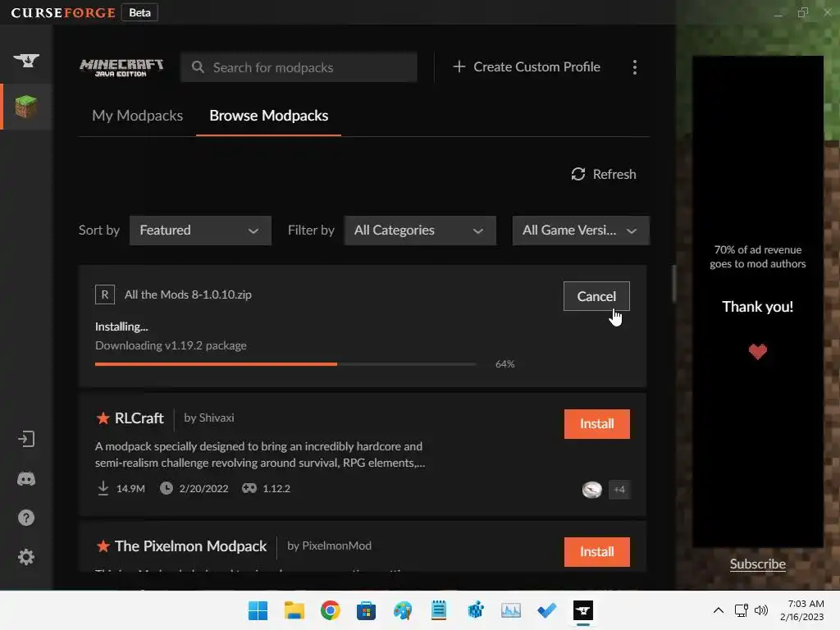Click the search magnifier icon
Viewport: 840px width, 630px height.
pos(198,67)
